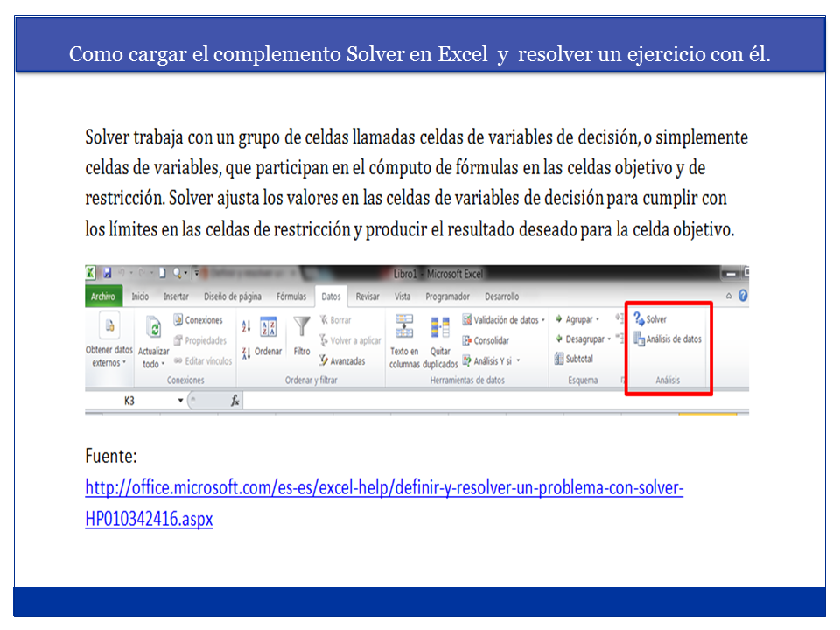
Task: Click the Obtener datos externos icon
Action: coord(109,325)
